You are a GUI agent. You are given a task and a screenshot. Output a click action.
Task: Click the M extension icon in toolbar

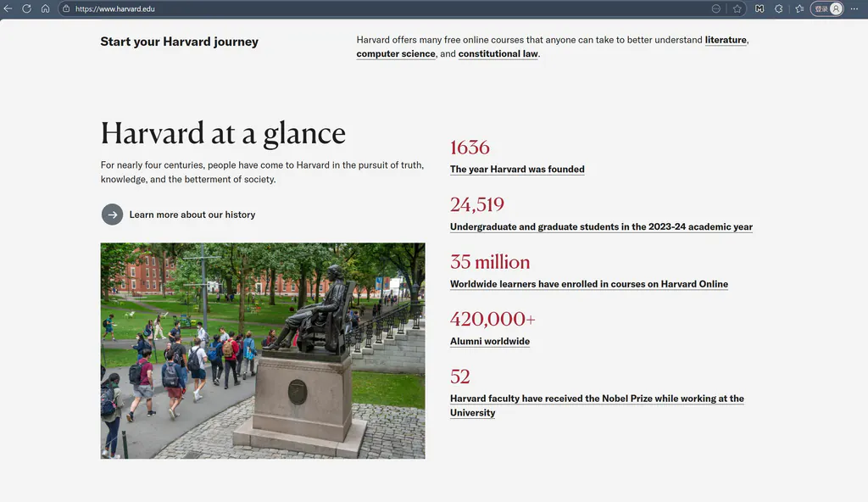point(759,8)
